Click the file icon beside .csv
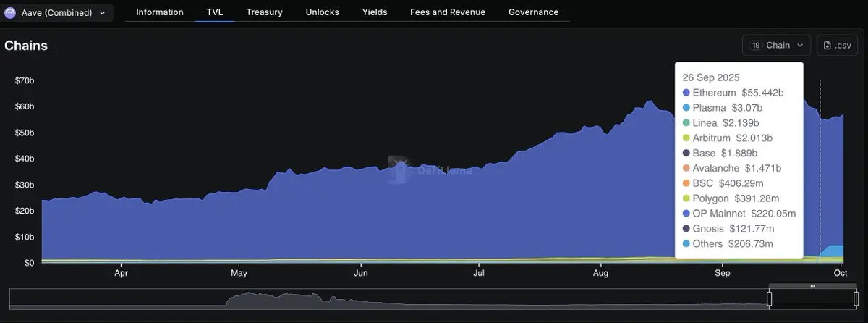This screenshot has height=323, width=868. (x=827, y=45)
